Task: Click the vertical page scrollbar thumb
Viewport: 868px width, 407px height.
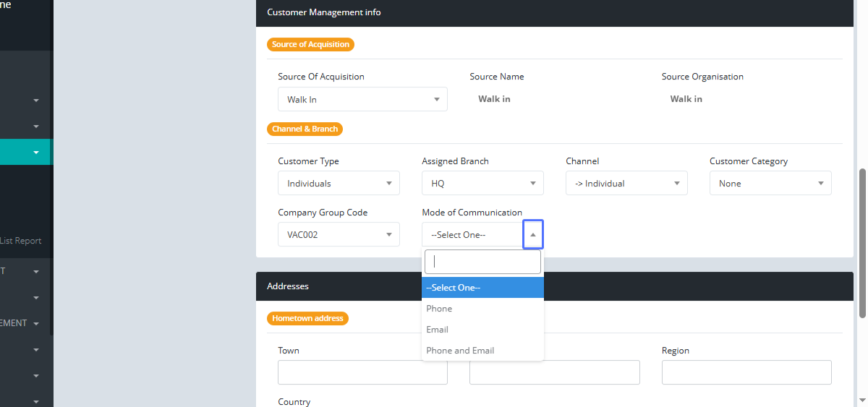Action: pyautogui.click(x=862, y=242)
